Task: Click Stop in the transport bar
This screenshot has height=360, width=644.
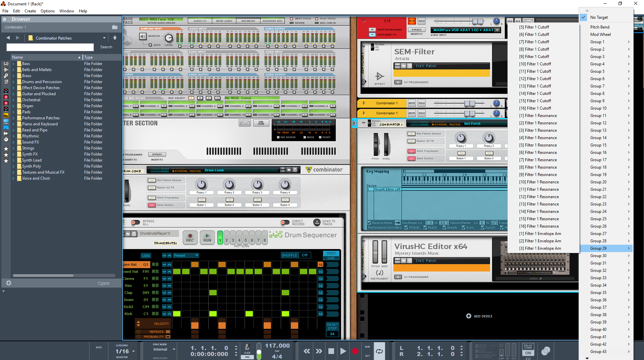Action: click(331, 351)
